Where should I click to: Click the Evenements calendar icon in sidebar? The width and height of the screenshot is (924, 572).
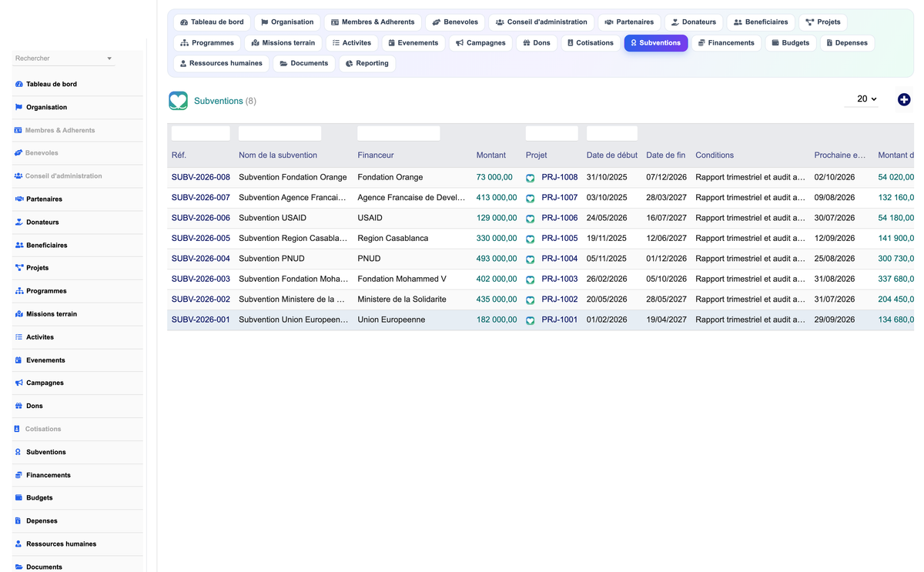[18, 360]
